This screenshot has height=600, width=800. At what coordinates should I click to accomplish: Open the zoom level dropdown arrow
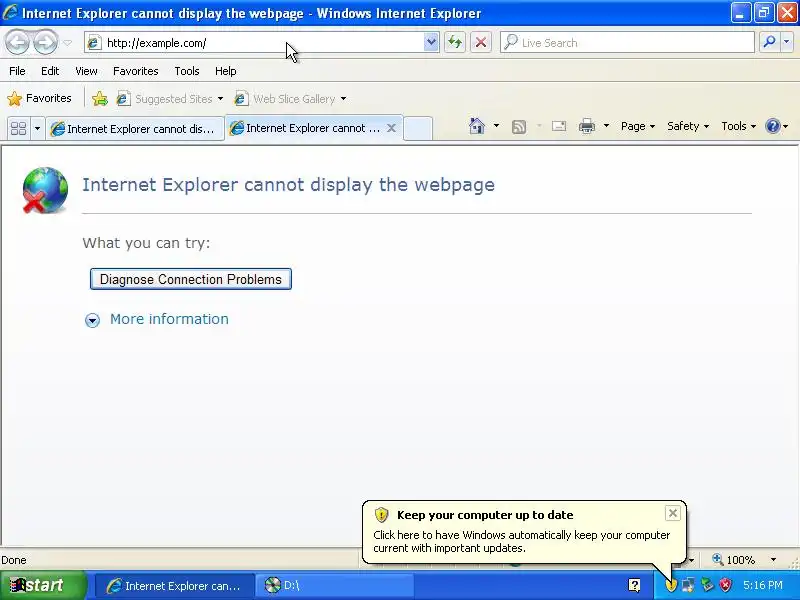point(773,560)
